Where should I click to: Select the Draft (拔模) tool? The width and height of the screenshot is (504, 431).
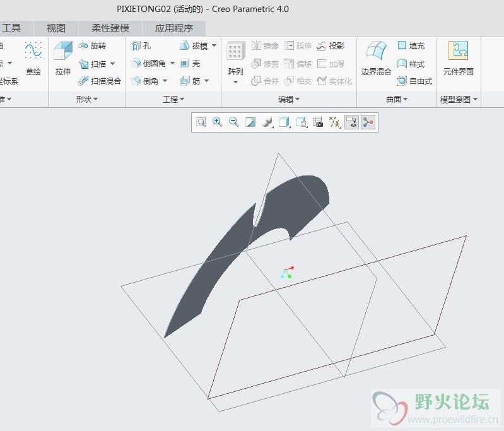tap(194, 46)
